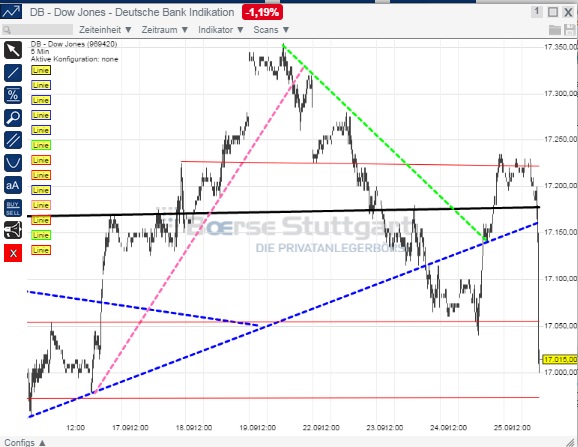Click the 'Aktive Konfiguration: none' text
This screenshot has height=447, width=578.
pos(74,59)
